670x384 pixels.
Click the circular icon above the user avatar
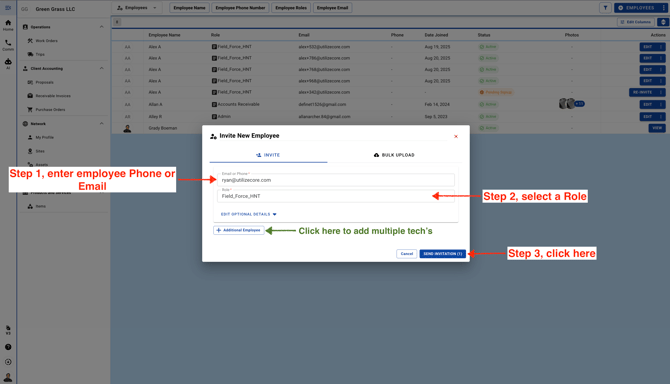coord(8,362)
